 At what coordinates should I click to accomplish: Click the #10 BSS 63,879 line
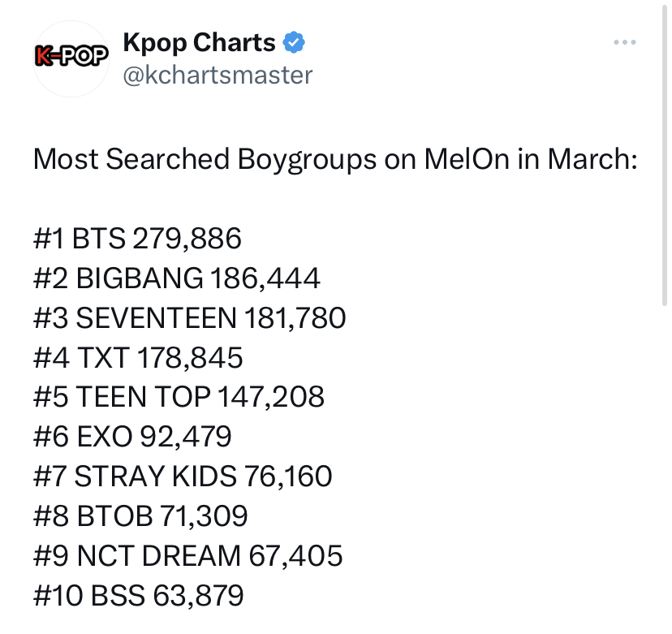(x=139, y=595)
